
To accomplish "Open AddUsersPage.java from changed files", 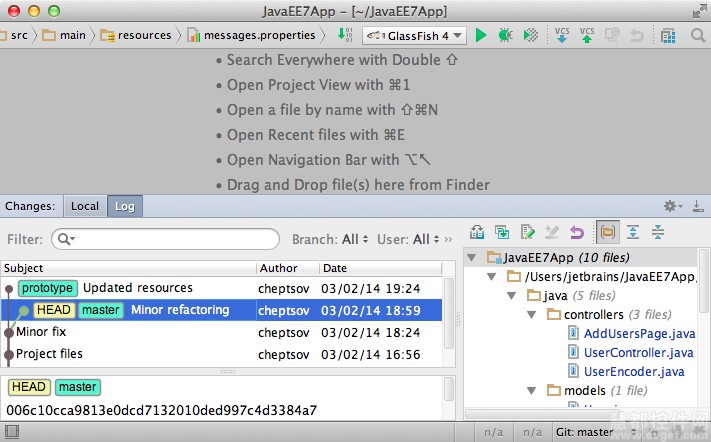I will tap(639, 334).
